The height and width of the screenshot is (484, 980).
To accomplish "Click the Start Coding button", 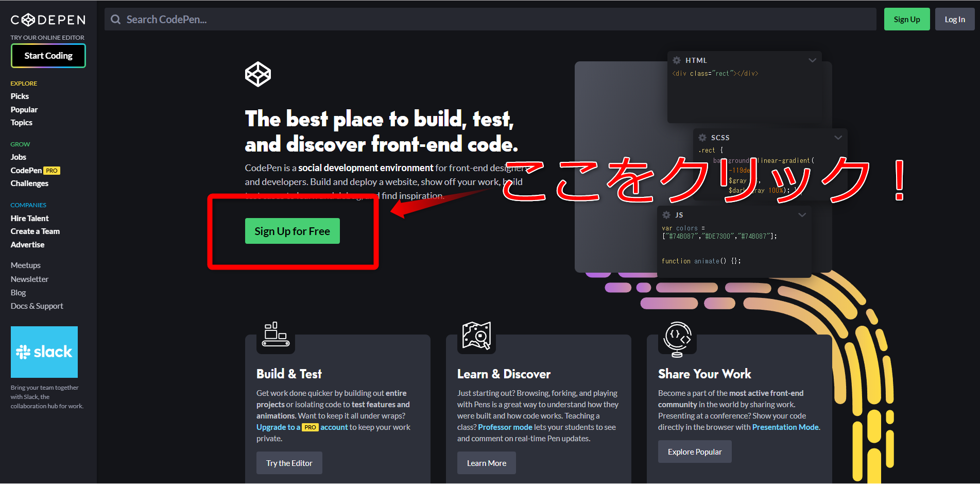I will click(48, 55).
